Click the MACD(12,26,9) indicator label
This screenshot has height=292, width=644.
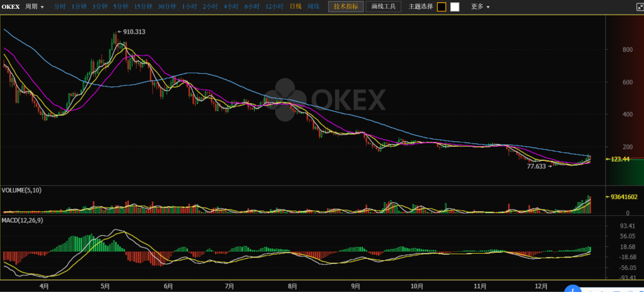coord(21,220)
